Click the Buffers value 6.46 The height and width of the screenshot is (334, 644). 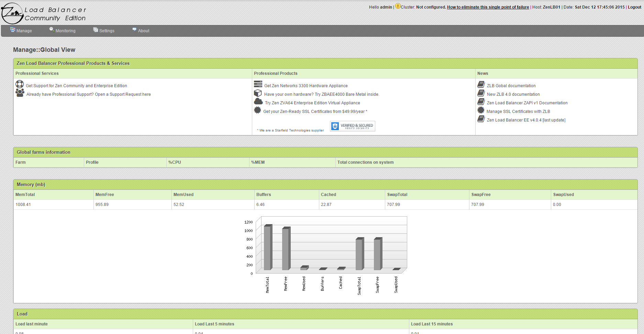click(260, 205)
